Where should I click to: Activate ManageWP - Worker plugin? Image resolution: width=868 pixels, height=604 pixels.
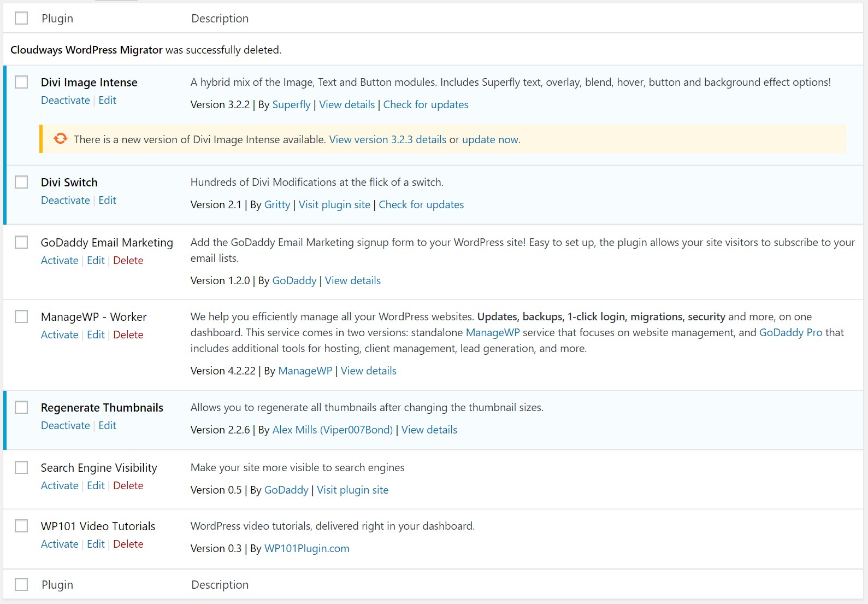click(60, 335)
